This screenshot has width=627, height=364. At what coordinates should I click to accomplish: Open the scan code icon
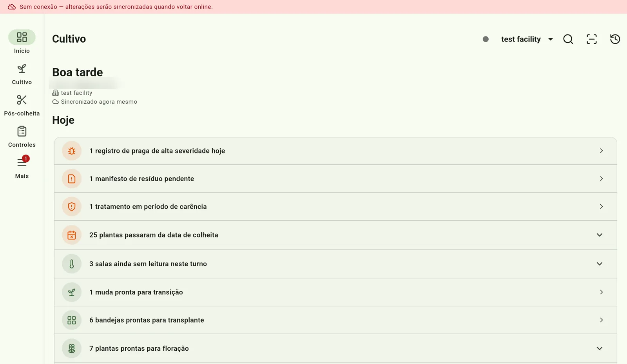pyautogui.click(x=592, y=39)
